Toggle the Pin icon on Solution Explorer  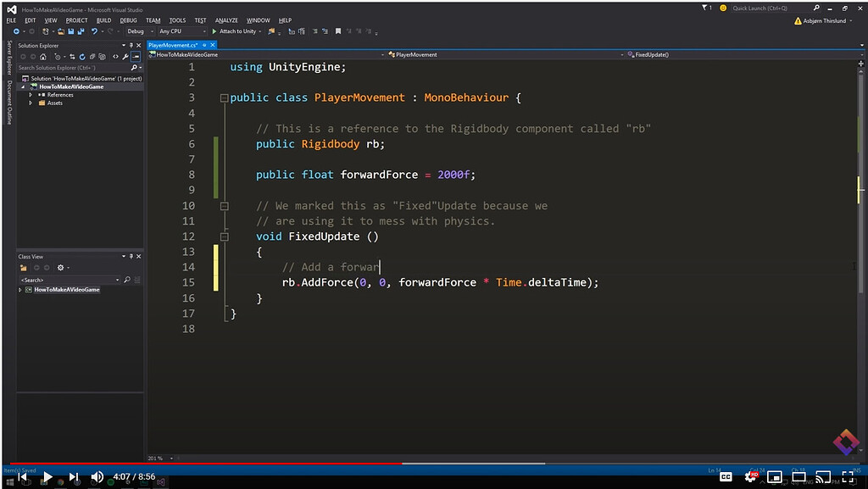(x=131, y=45)
